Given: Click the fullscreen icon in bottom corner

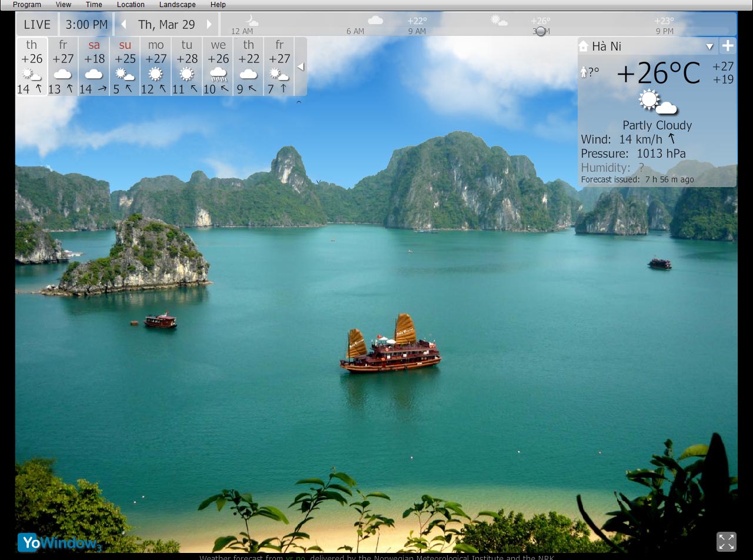Looking at the screenshot, I should (x=726, y=541).
